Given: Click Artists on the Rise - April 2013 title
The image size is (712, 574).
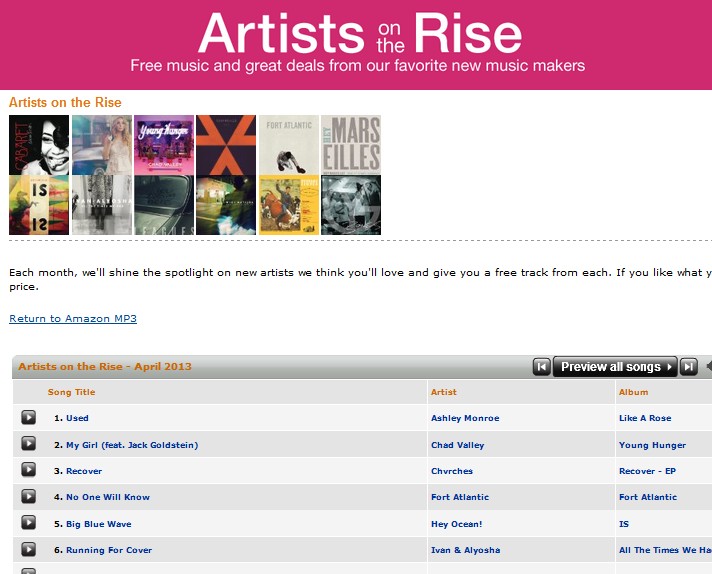Looking at the screenshot, I should 105,366.
